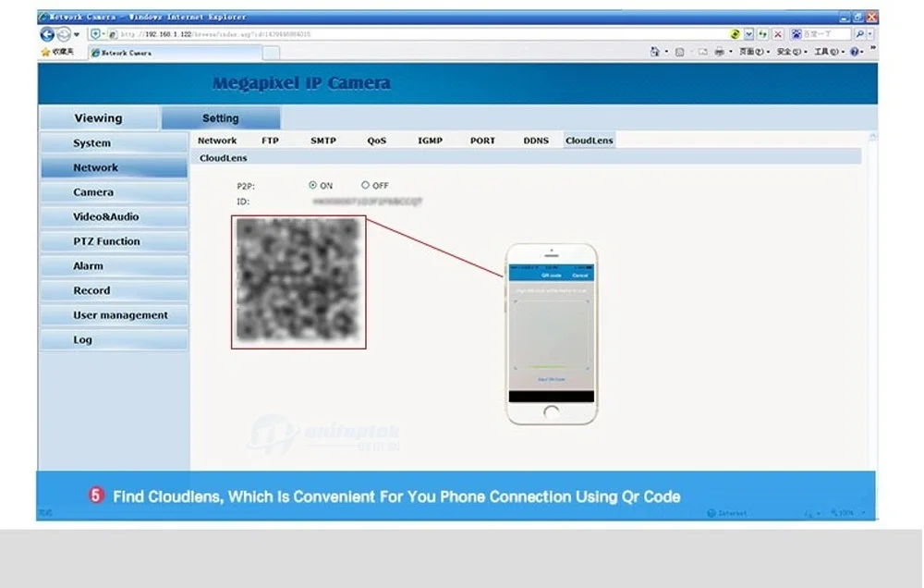This screenshot has height=588, width=924.
Task: Click the blurred CloudLens ID value
Action: pyautogui.click(x=367, y=202)
